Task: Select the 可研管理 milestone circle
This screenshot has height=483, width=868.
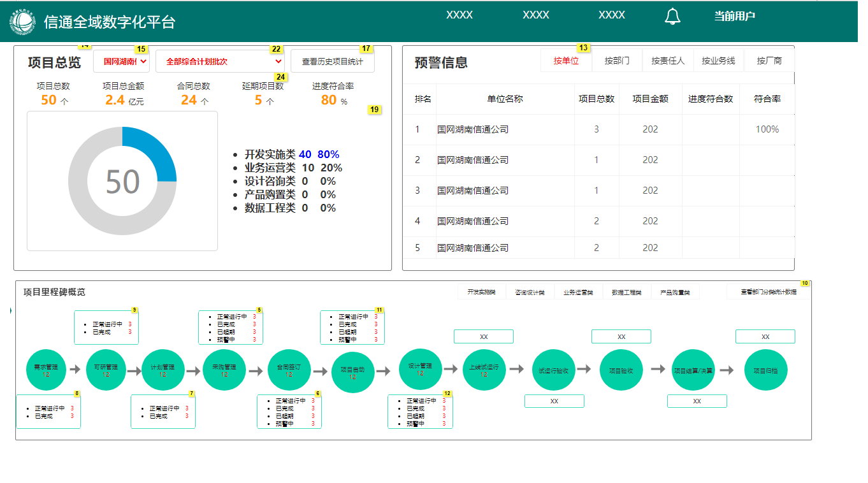Action: click(x=106, y=370)
